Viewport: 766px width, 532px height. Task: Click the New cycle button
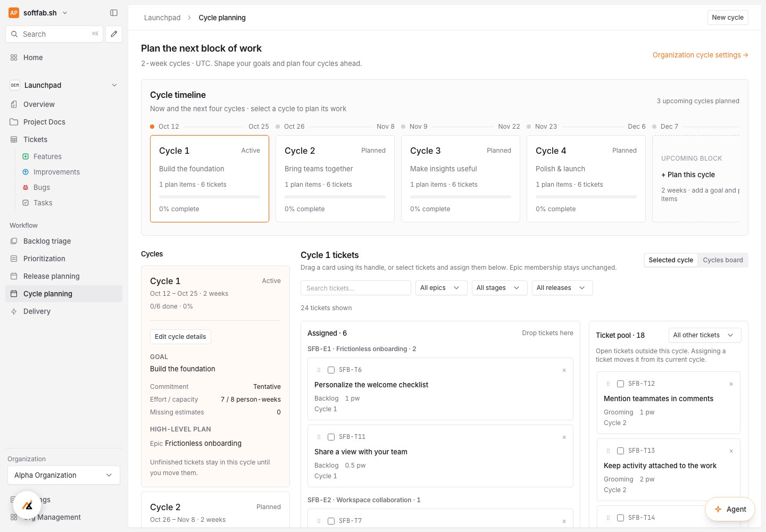click(728, 18)
